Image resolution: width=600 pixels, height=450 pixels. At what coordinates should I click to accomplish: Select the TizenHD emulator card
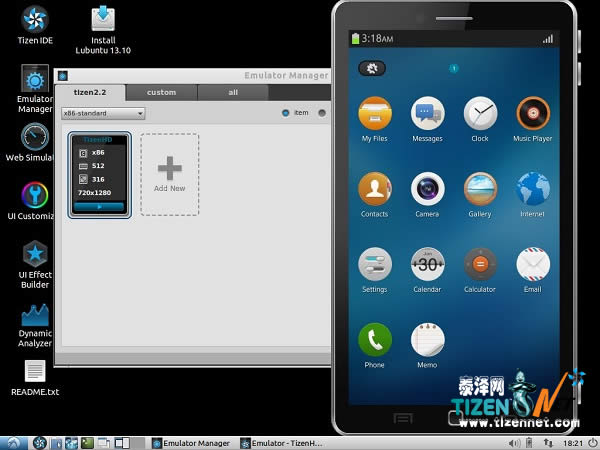point(99,175)
